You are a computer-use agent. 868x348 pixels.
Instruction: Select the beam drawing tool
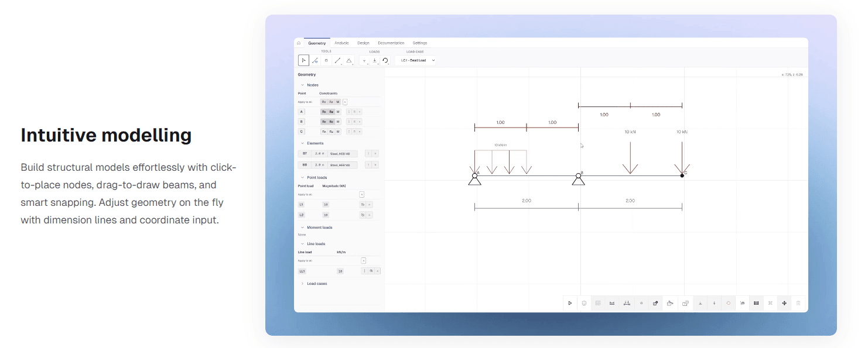tap(338, 60)
